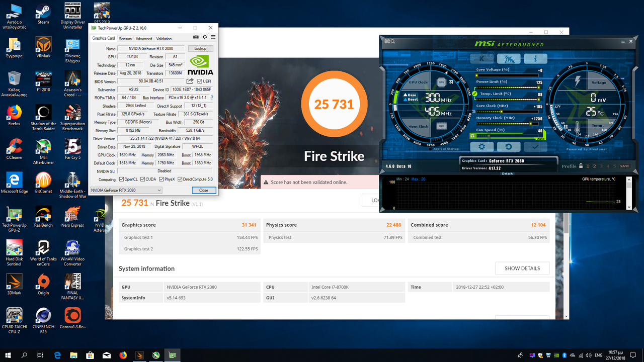Switch to GPU-Z Validation tab
The width and height of the screenshot is (644, 362).
[x=164, y=39]
